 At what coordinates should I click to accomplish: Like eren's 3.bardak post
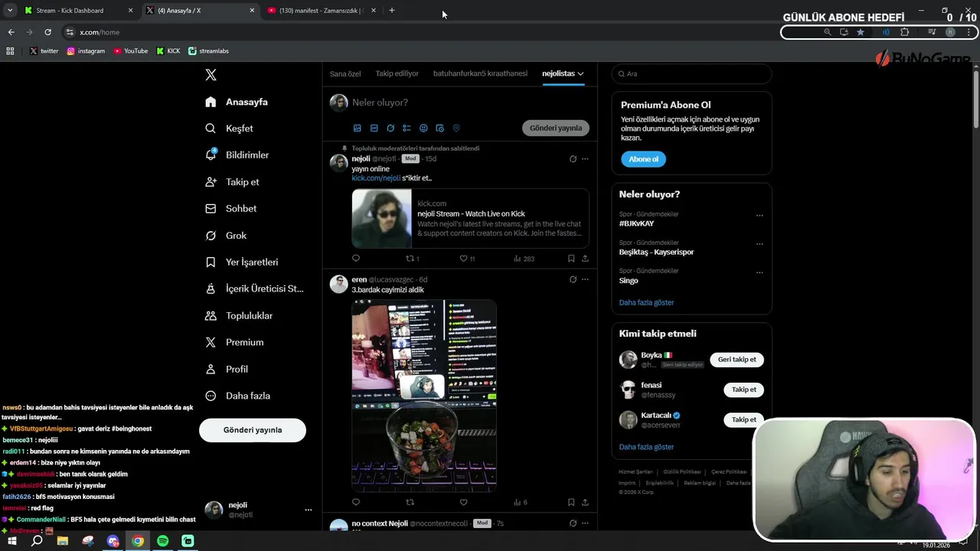pyautogui.click(x=463, y=502)
